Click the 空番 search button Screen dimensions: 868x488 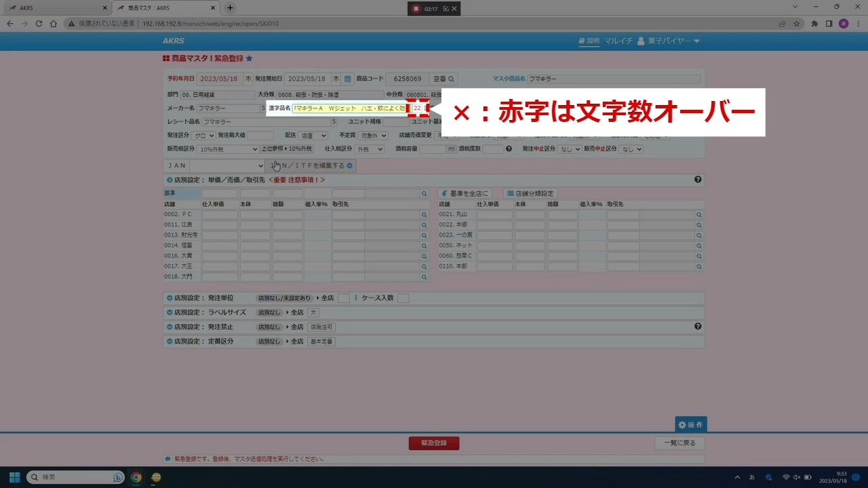coord(444,79)
